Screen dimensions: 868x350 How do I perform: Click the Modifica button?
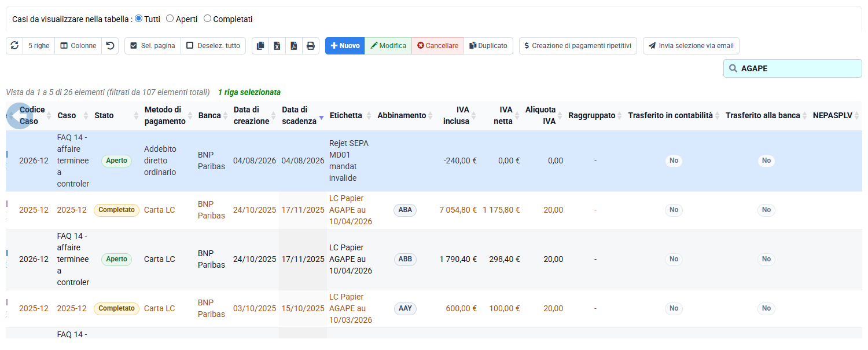[388, 46]
